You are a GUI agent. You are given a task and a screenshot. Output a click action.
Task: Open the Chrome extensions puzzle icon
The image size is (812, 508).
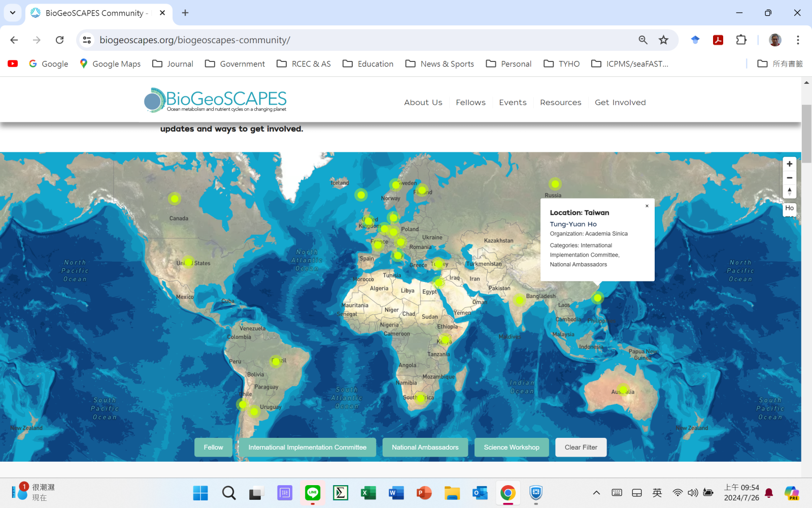pyautogui.click(x=741, y=40)
